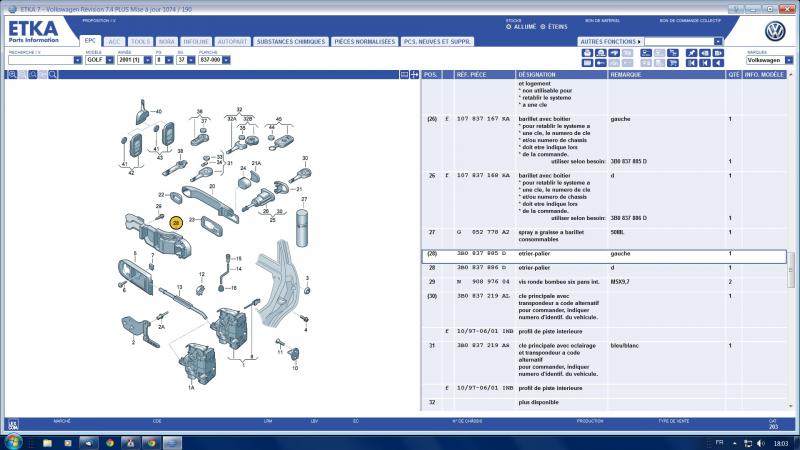The height and width of the screenshot is (450, 800).
Task: Click remark reference 3B0 837 886 D
Action: [x=629, y=218]
